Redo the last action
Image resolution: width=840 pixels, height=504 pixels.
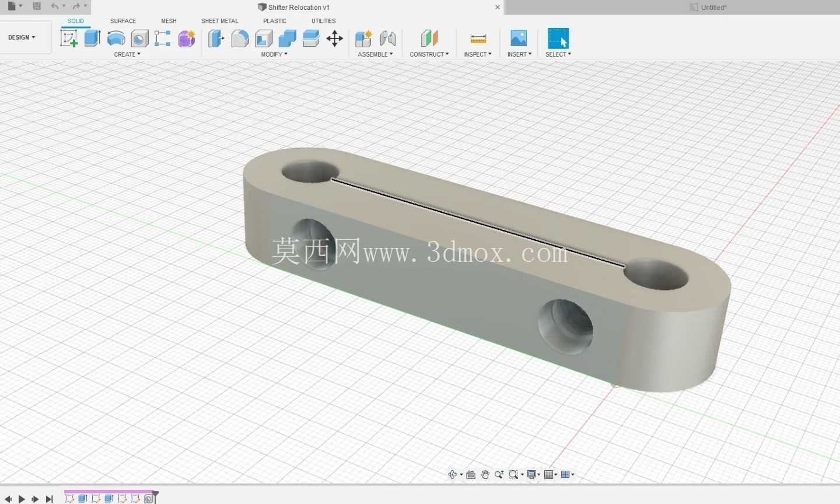tap(76, 6)
